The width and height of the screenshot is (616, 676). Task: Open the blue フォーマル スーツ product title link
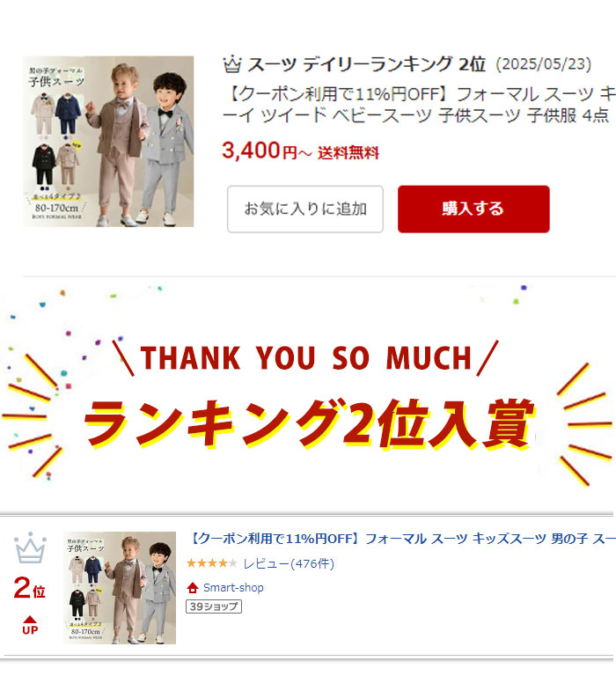point(402,539)
